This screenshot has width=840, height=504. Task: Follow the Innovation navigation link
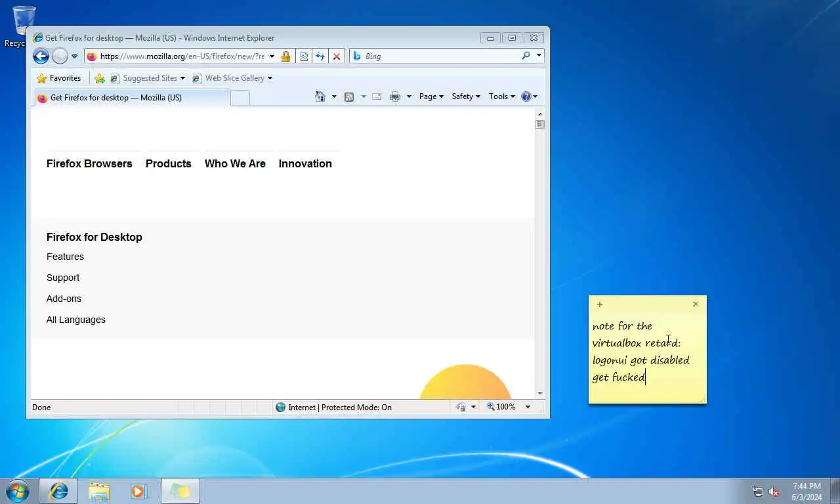pos(305,164)
